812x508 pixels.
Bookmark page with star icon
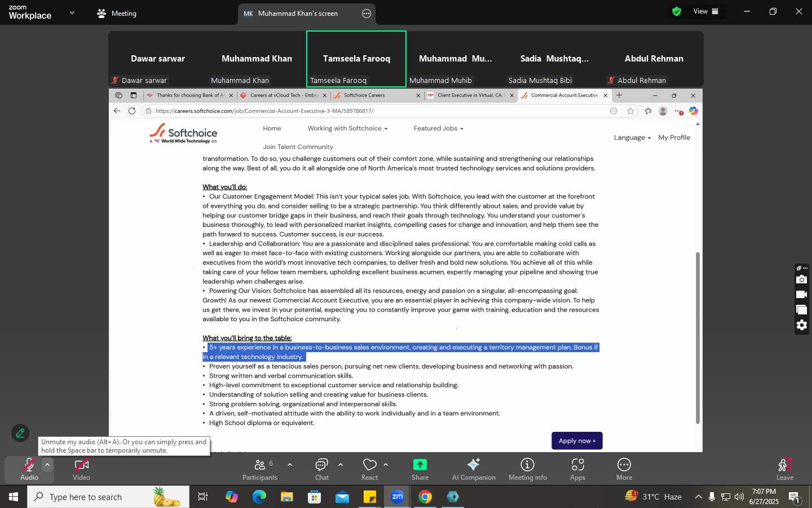tap(630, 111)
